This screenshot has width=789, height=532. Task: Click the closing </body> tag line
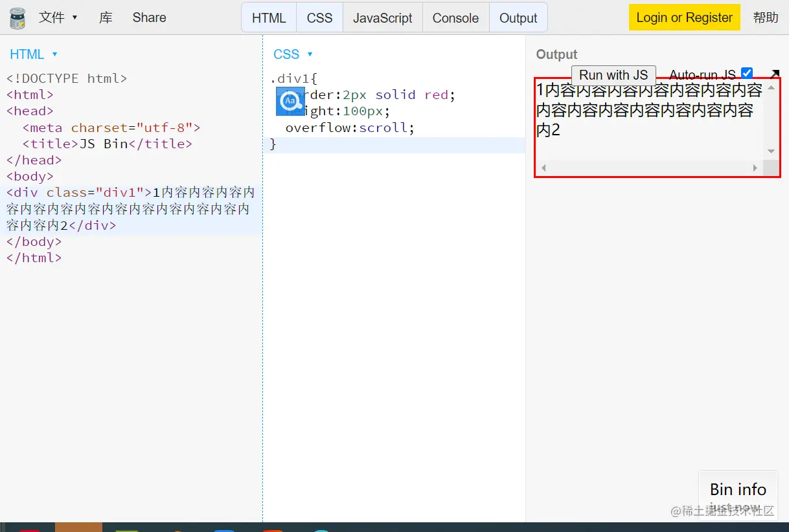pos(34,241)
